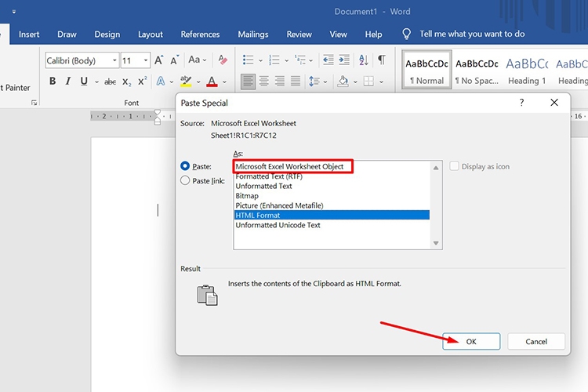This screenshot has width=588, height=392.
Task: Show paragraph marks with pilcrow icon
Action: click(382, 60)
